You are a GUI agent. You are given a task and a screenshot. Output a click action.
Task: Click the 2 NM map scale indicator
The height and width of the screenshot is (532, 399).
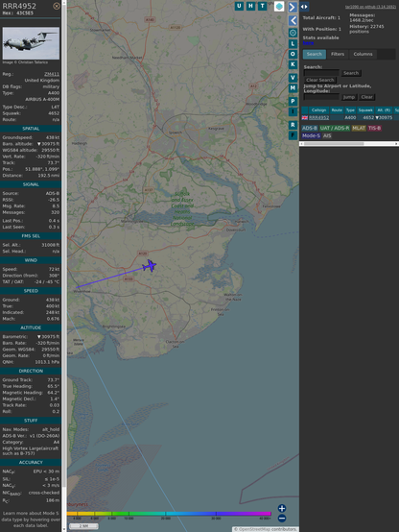click(83, 526)
